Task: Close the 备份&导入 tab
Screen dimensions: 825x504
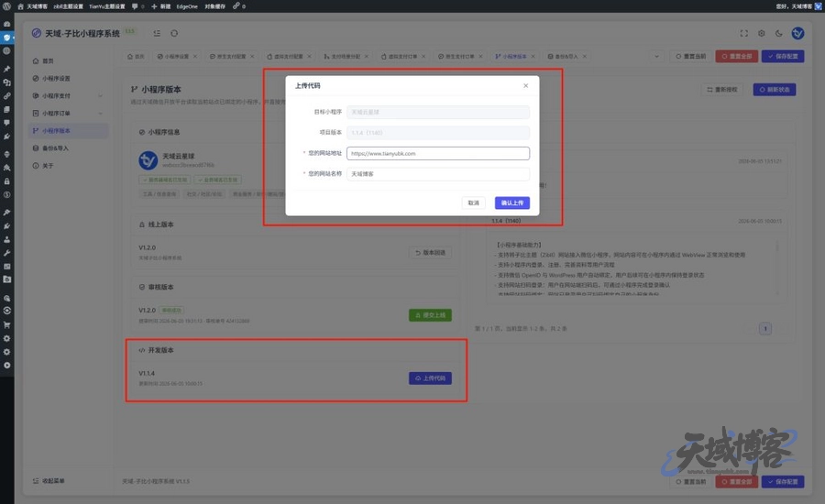Action: 585,56
